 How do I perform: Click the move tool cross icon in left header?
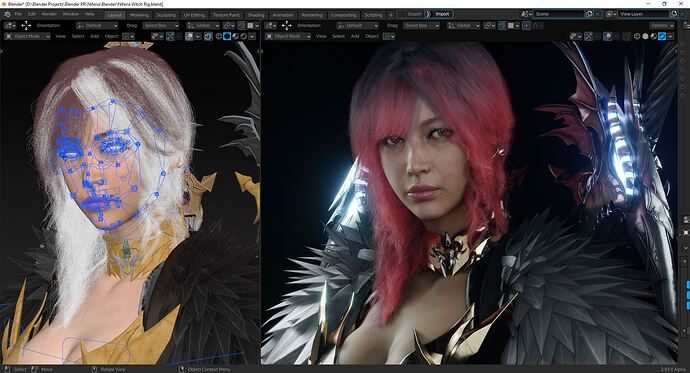pos(26,26)
